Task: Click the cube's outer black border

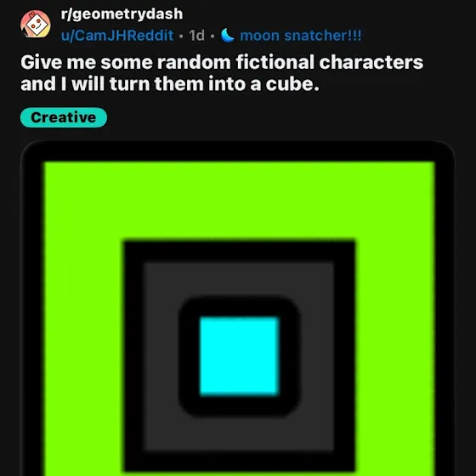Action: (238, 151)
